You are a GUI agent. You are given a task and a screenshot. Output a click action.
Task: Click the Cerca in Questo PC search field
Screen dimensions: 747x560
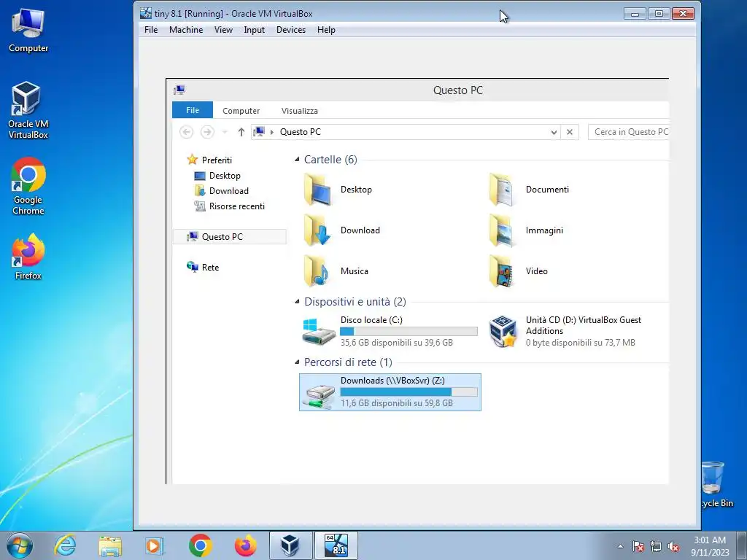pyautogui.click(x=629, y=132)
